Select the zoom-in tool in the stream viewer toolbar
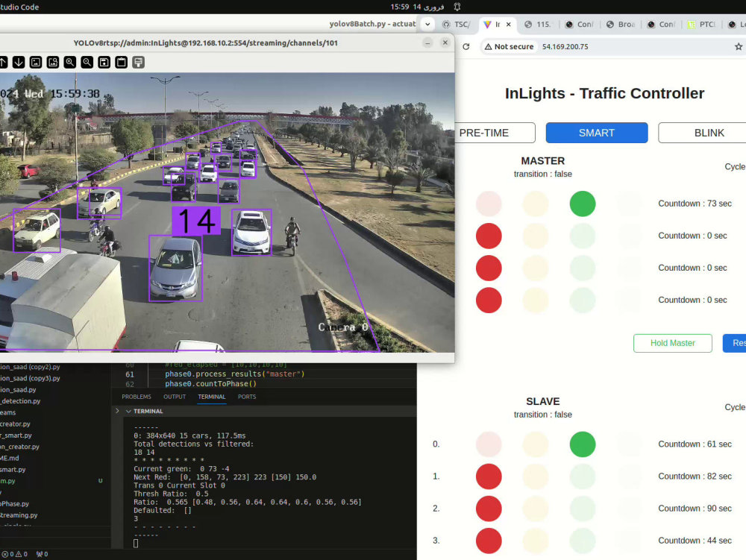 point(69,62)
